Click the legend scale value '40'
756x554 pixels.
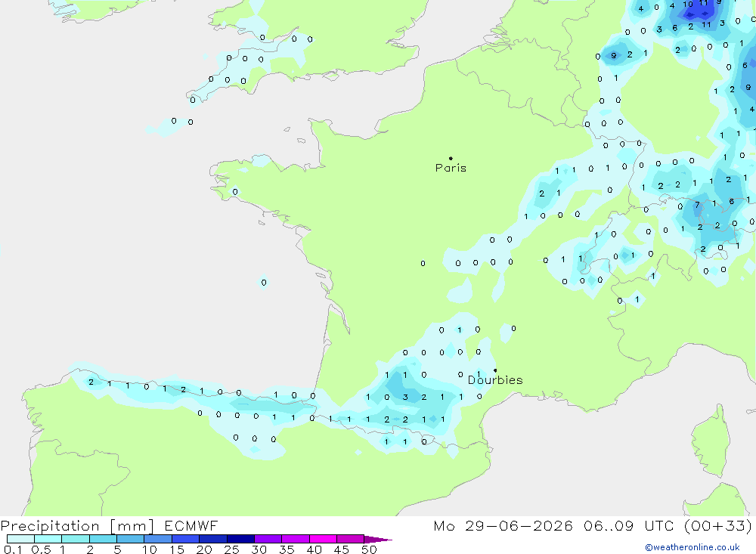(314, 549)
